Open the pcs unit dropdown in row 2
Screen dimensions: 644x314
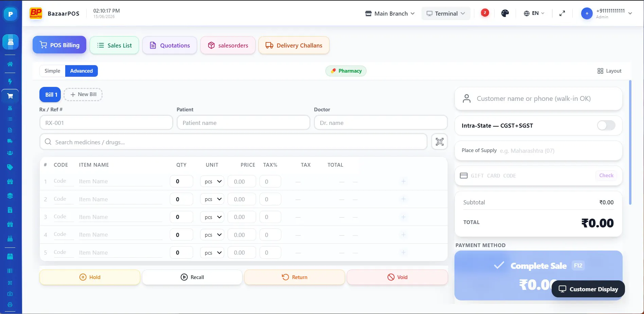(x=212, y=199)
